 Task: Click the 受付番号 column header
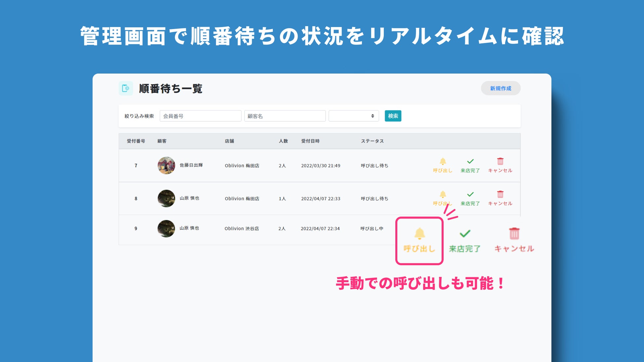click(x=136, y=141)
